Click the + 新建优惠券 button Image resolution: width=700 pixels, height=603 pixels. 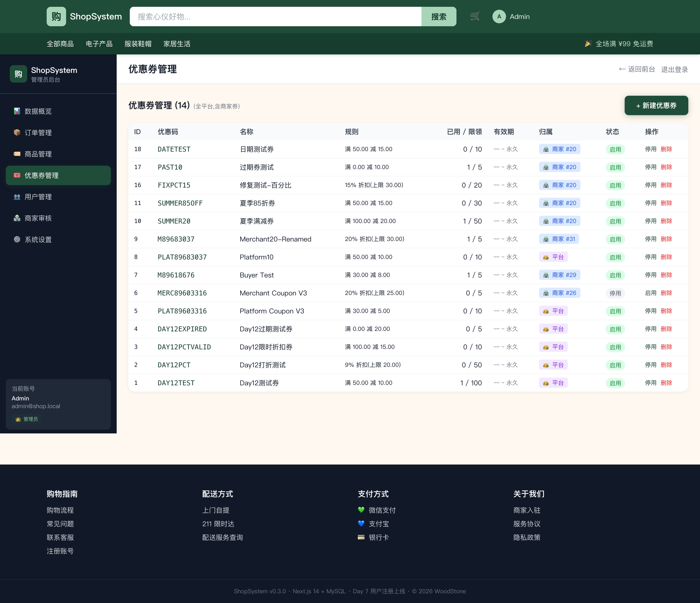point(656,105)
